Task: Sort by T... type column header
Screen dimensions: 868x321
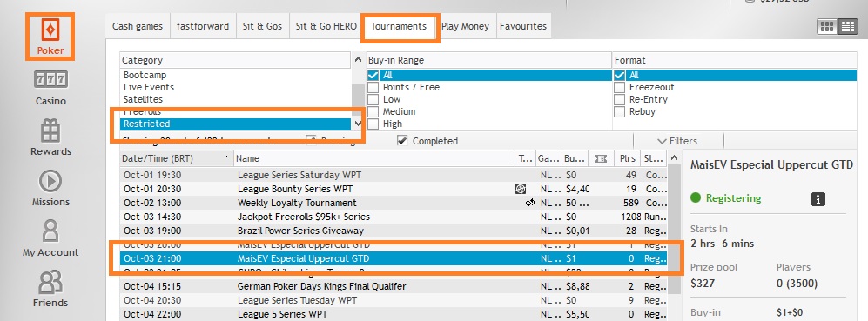Action: coord(525,159)
